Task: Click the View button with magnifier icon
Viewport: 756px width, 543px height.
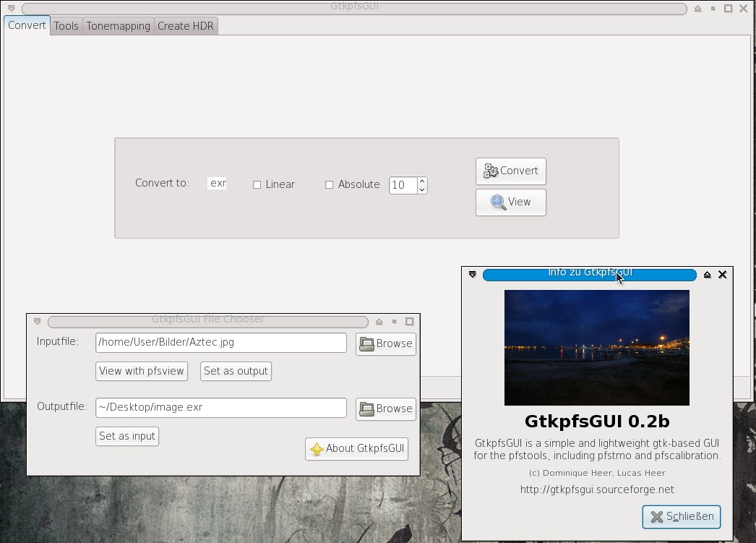Action: (510, 202)
